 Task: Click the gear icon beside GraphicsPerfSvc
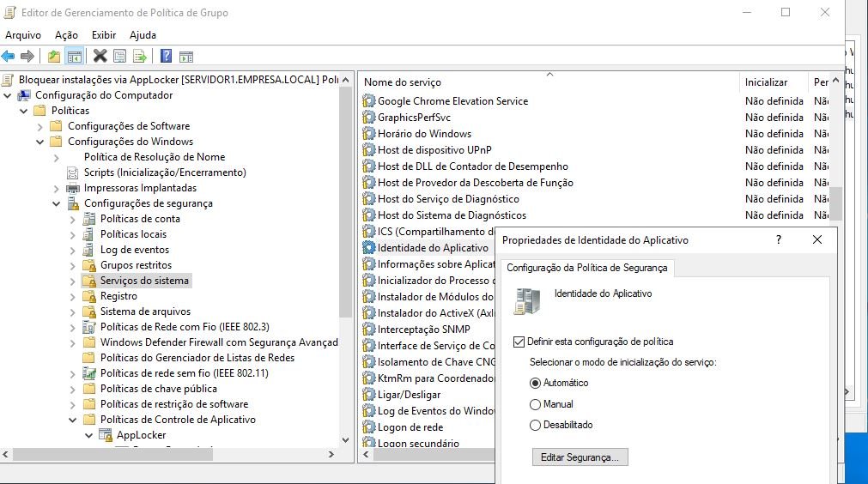(x=368, y=118)
